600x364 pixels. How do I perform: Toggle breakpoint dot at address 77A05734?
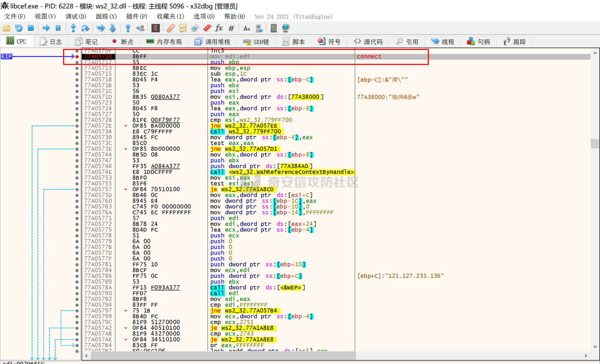point(77,132)
